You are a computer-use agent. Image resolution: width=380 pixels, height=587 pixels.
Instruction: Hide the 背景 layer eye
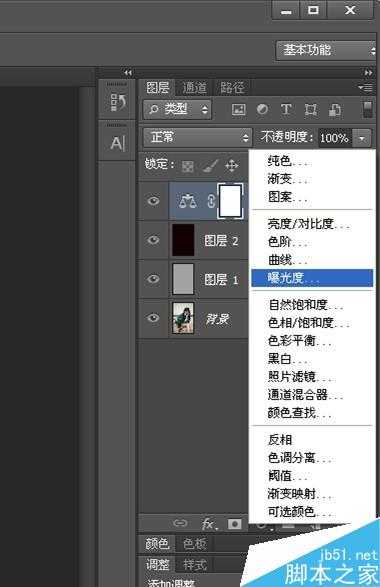click(x=153, y=318)
